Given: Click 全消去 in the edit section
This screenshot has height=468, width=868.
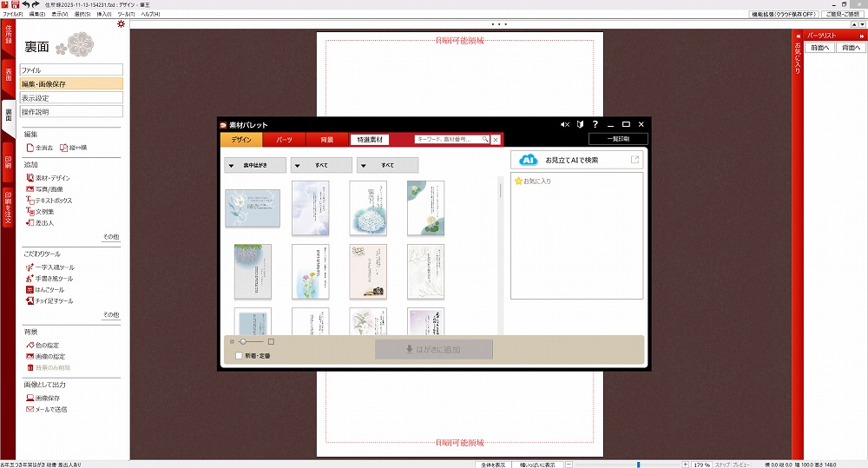Looking at the screenshot, I should tap(39, 148).
